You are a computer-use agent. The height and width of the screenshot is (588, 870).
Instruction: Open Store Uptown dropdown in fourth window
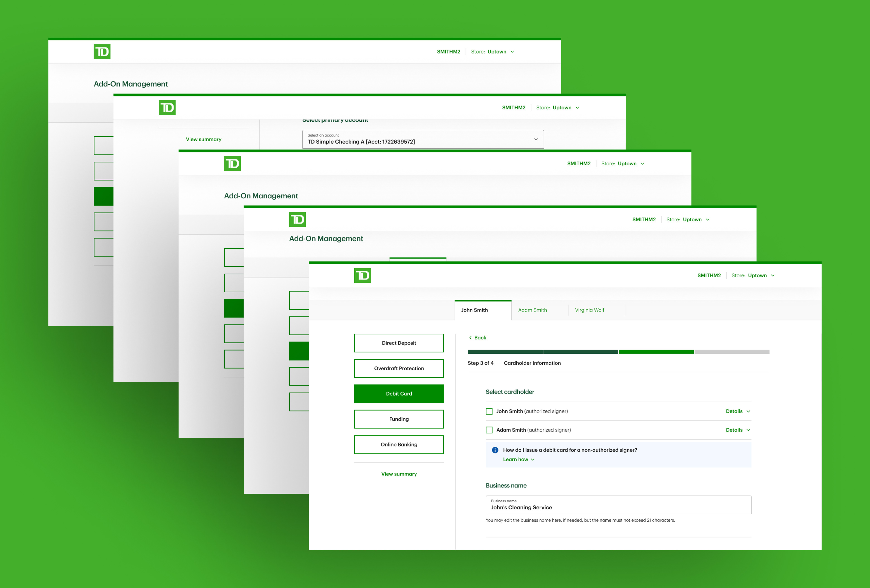[x=688, y=220]
